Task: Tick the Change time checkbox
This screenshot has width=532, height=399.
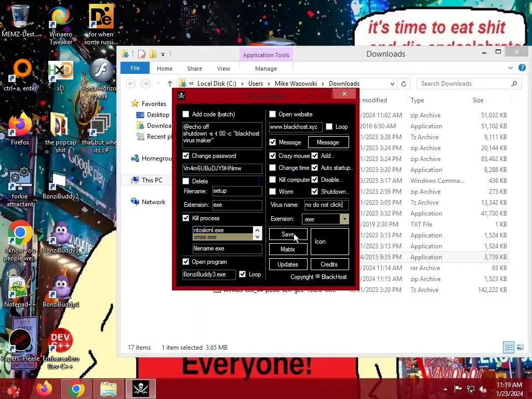Action: 272,168
